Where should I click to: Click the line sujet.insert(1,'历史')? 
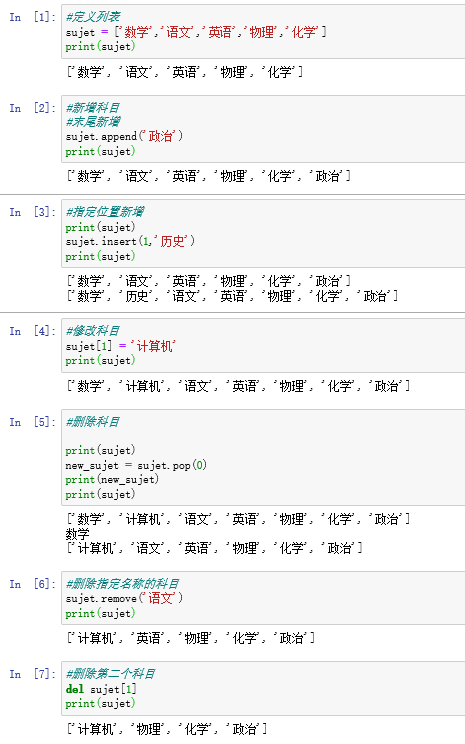(x=130, y=242)
